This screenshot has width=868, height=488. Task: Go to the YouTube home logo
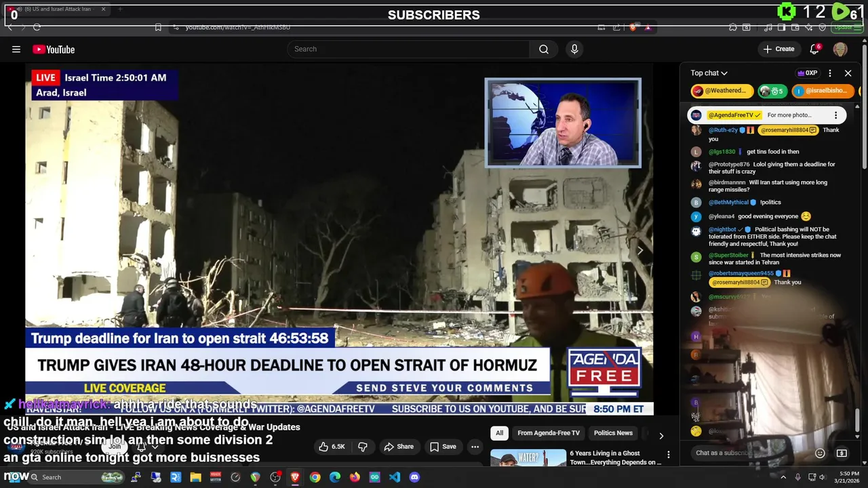pyautogui.click(x=54, y=49)
